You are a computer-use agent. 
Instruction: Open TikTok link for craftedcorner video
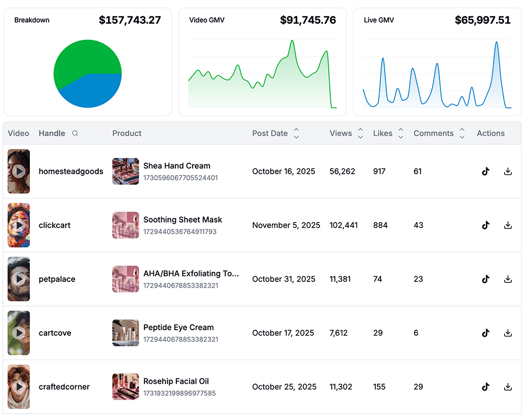pyautogui.click(x=486, y=387)
